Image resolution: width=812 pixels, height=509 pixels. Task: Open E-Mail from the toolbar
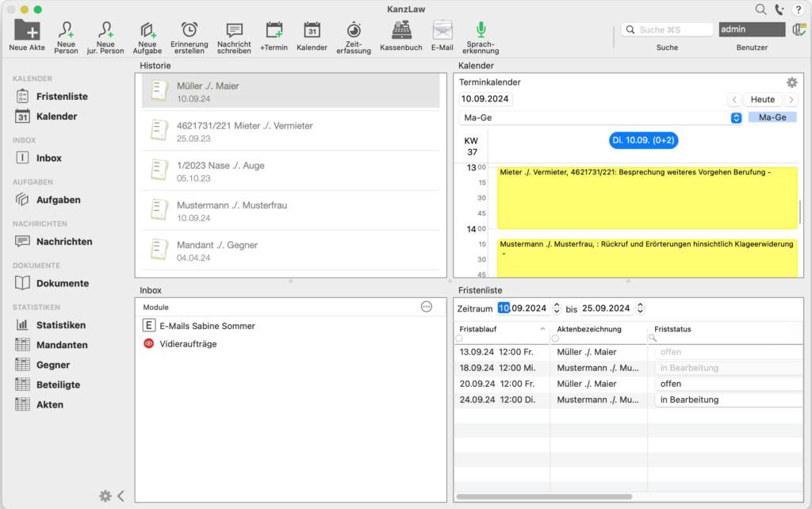(442, 36)
